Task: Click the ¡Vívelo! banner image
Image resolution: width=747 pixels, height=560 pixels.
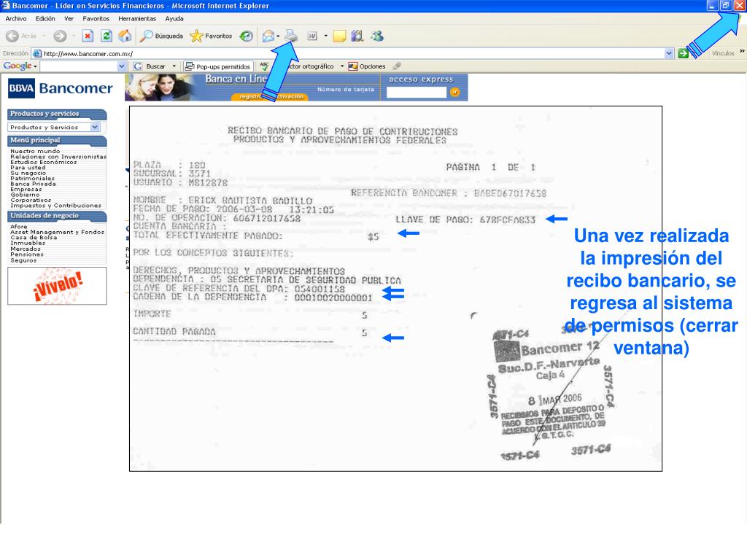Action: click(x=57, y=286)
